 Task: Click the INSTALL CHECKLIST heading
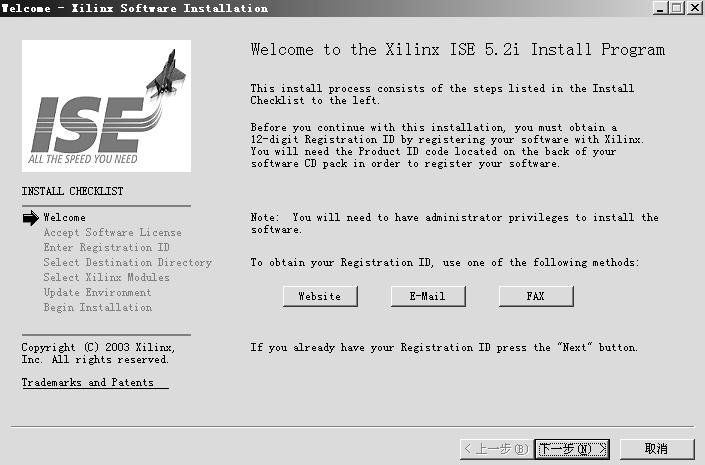(72, 191)
